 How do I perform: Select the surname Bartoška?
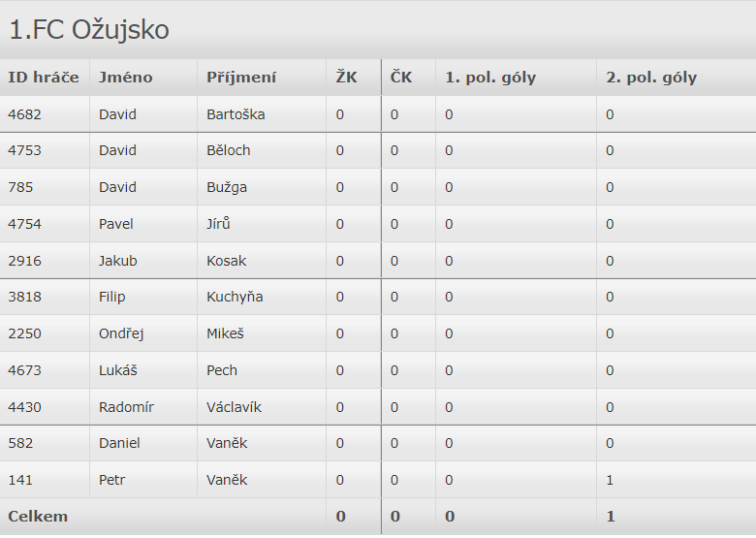[236, 114]
